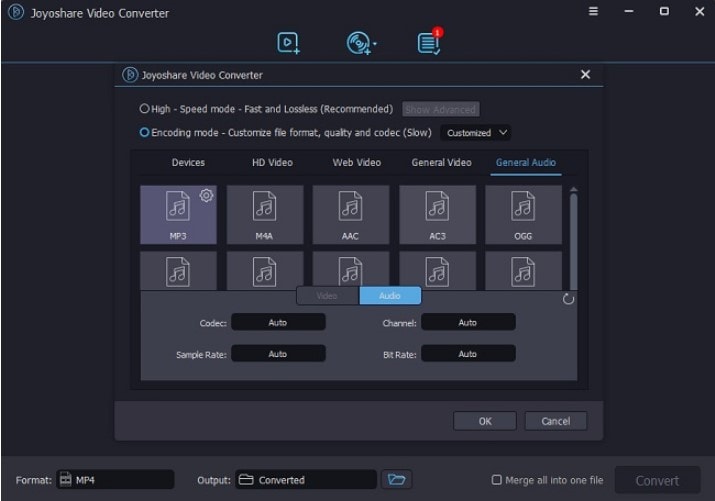Click the Converted folder icon in Output field
This screenshot has height=501, width=715.
point(246,480)
